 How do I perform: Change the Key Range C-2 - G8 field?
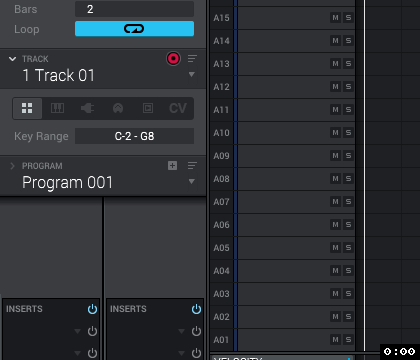click(x=134, y=136)
